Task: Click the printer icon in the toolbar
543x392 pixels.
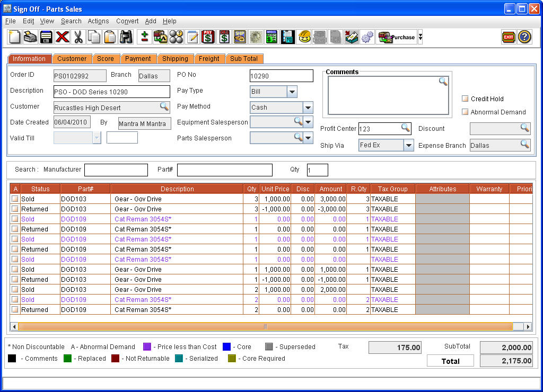Action: 30,37
